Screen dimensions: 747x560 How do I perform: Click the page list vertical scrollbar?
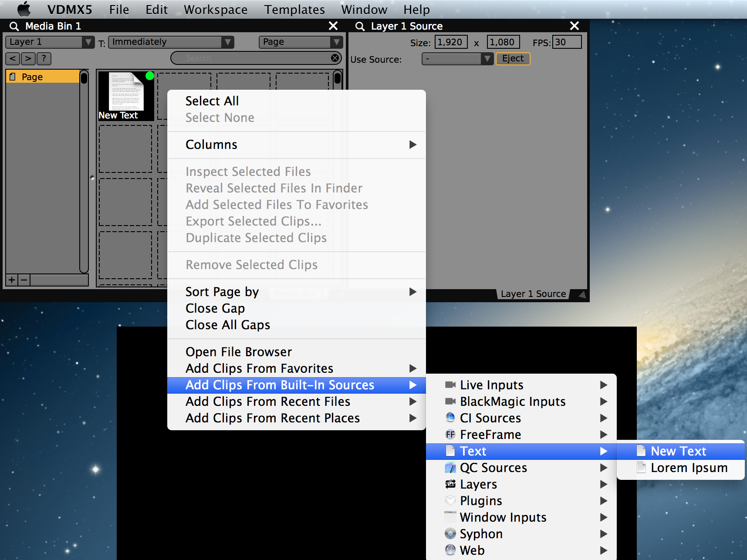(84, 172)
